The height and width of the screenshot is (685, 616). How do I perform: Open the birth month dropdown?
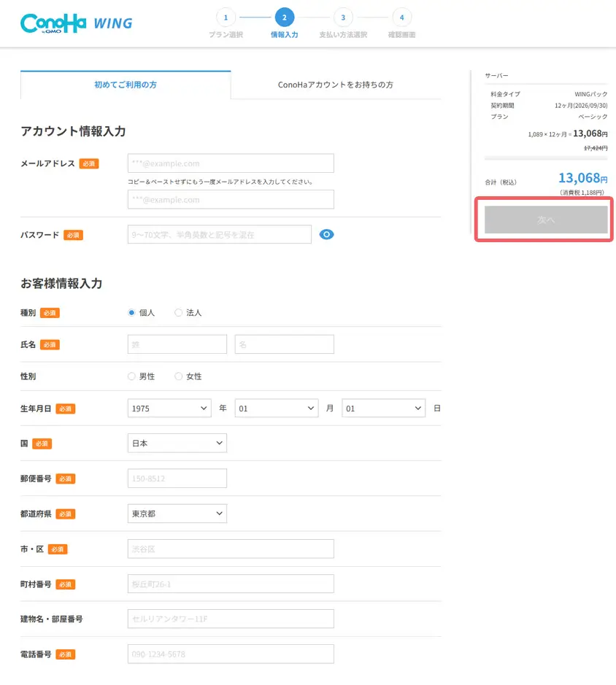276,409
